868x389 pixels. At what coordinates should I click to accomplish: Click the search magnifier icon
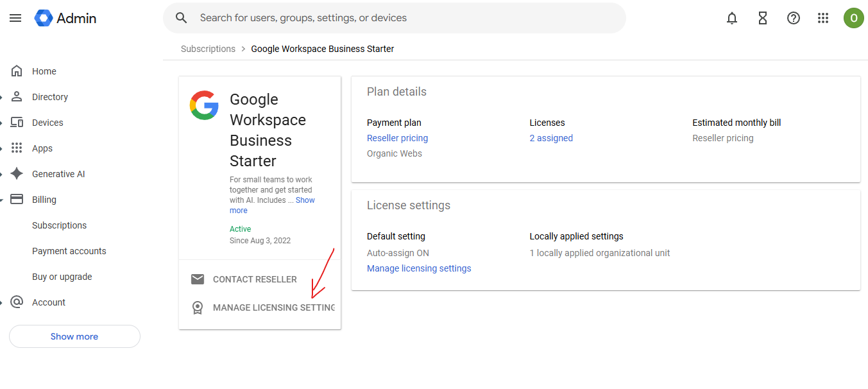coord(182,18)
